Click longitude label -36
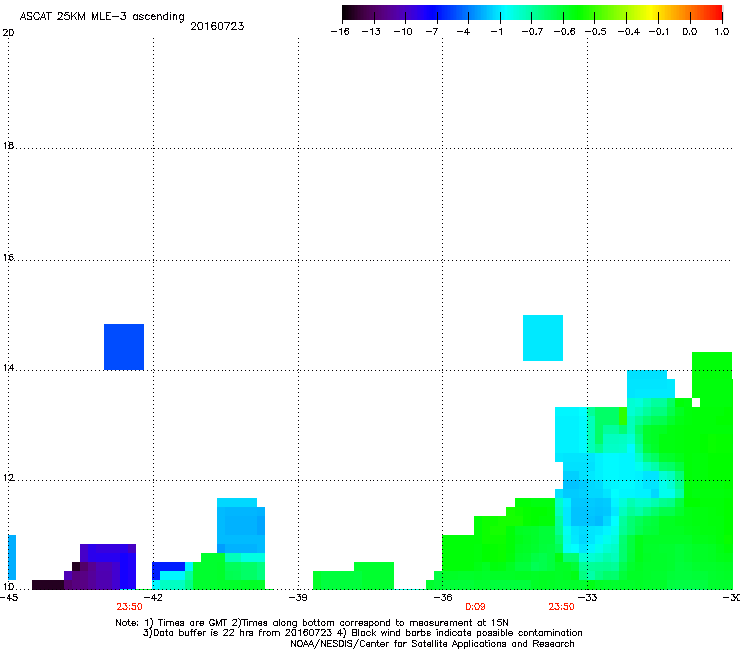This screenshot has height=650, width=740. point(443,598)
